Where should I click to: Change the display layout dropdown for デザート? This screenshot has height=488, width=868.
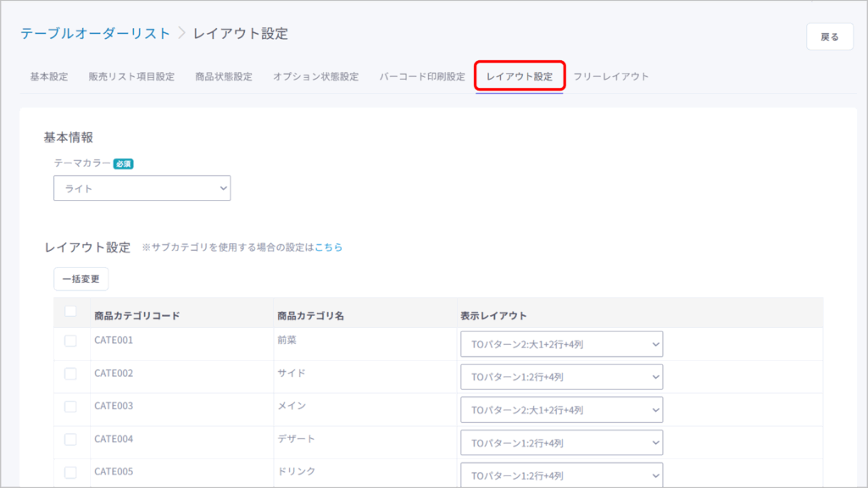(561, 443)
